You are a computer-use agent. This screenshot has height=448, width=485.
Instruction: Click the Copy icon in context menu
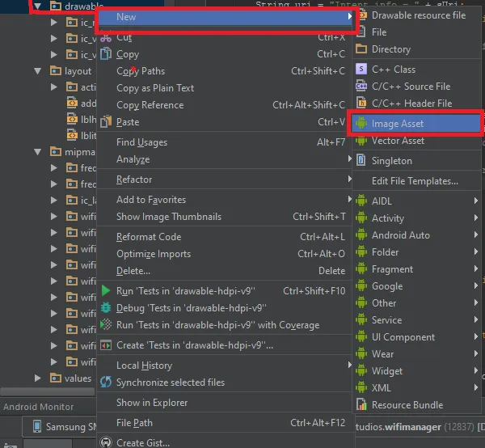pos(106,54)
